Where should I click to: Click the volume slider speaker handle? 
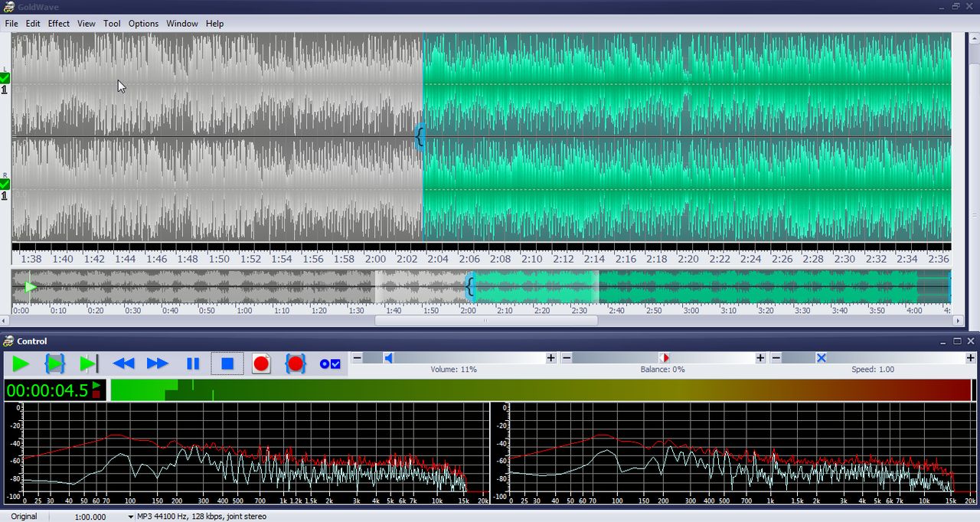[x=388, y=358]
